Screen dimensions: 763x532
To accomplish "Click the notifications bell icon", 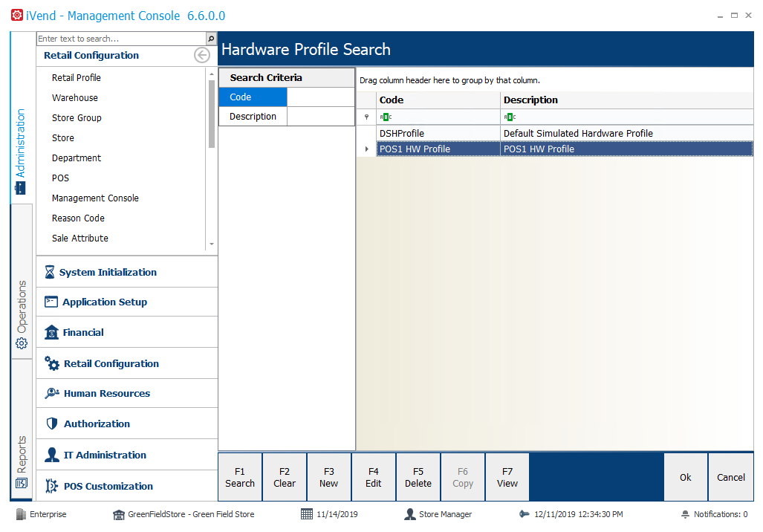I will click(685, 514).
